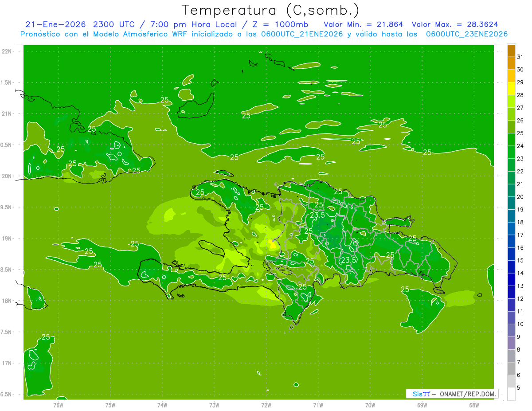Click the '18N' latitude axis label
Image resolution: width=532 pixels, height=411 pixels.
click(6, 301)
